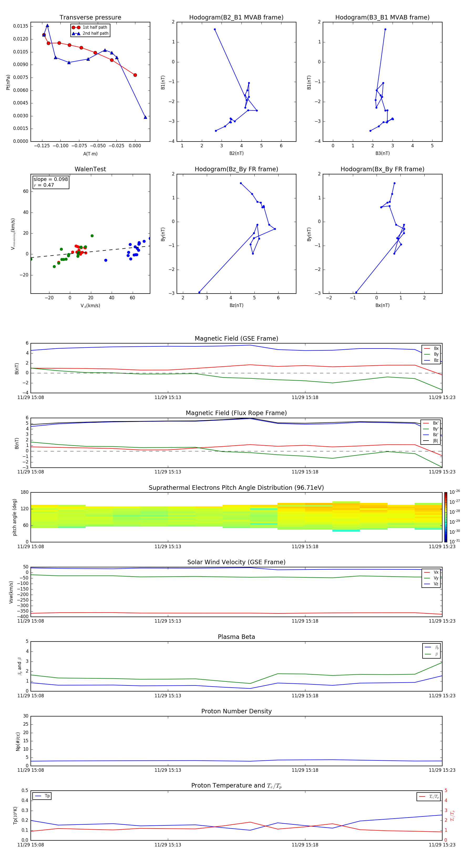Click the Te/Tp legend entry in temperature panel
The image size is (473, 868).
[429, 796]
